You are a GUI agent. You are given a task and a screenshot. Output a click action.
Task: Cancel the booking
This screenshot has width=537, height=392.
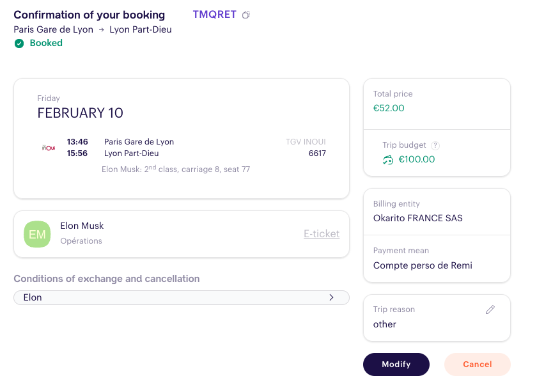[478, 365]
